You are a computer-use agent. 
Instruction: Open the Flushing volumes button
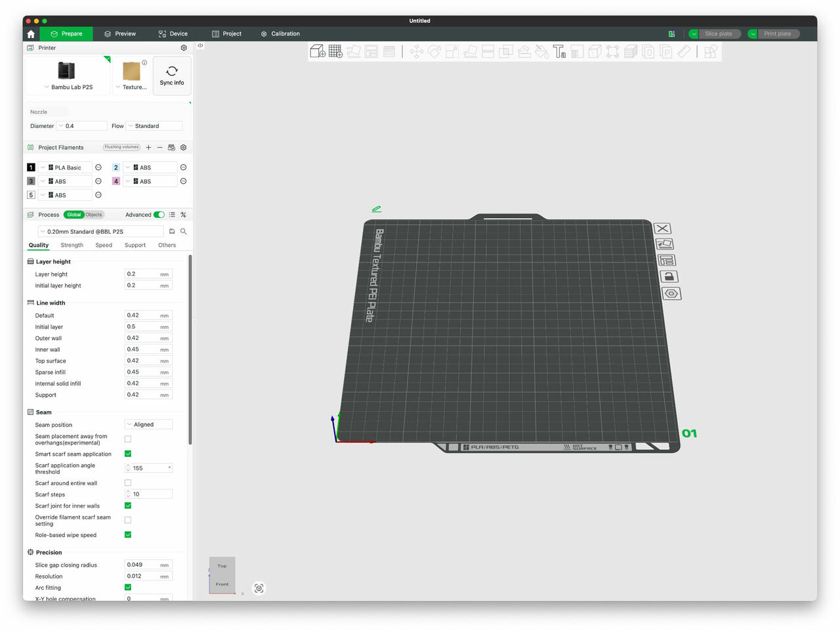pos(121,147)
